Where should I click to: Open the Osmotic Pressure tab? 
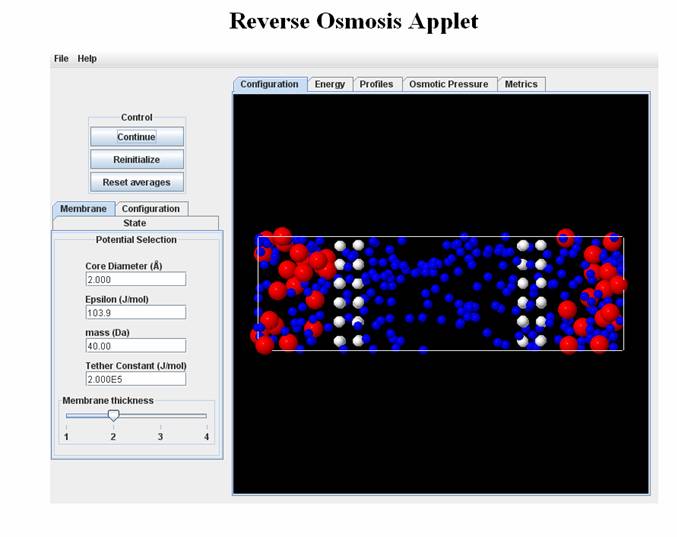pyautogui.click(x=449, y=84)
